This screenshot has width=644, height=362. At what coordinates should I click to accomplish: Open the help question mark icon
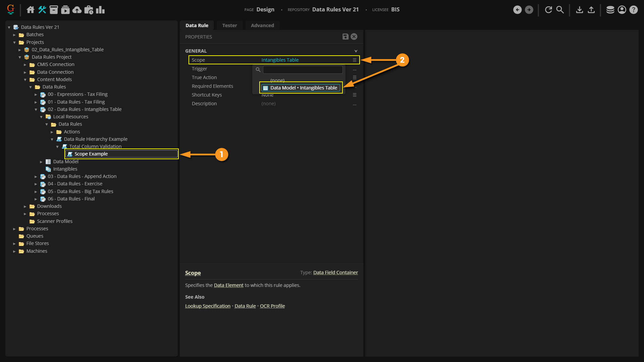click(633, 10)
